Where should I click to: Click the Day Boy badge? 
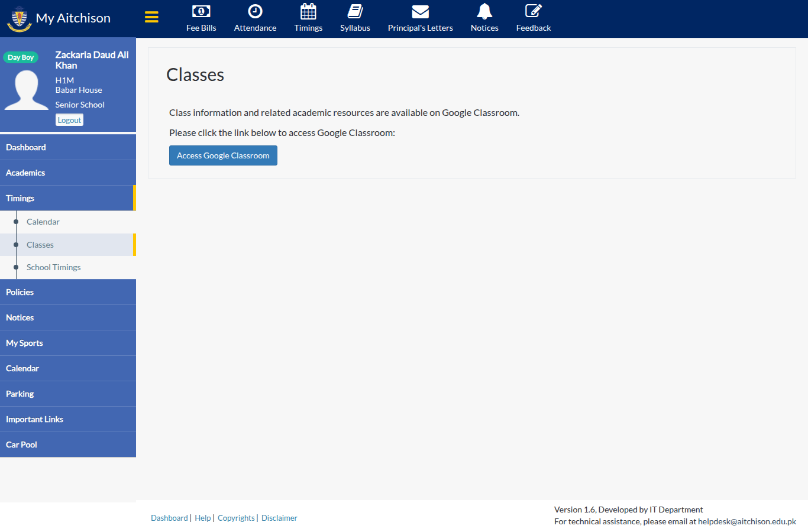tap(21, 57)
